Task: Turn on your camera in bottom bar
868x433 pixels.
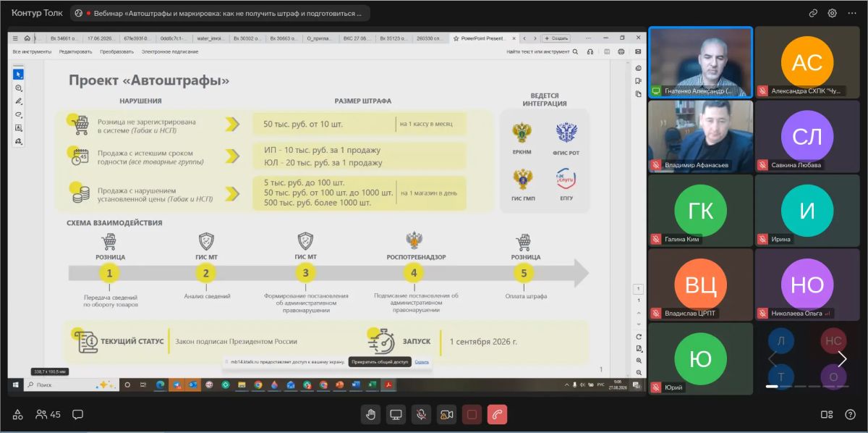Action: click(x=446, y=415)
